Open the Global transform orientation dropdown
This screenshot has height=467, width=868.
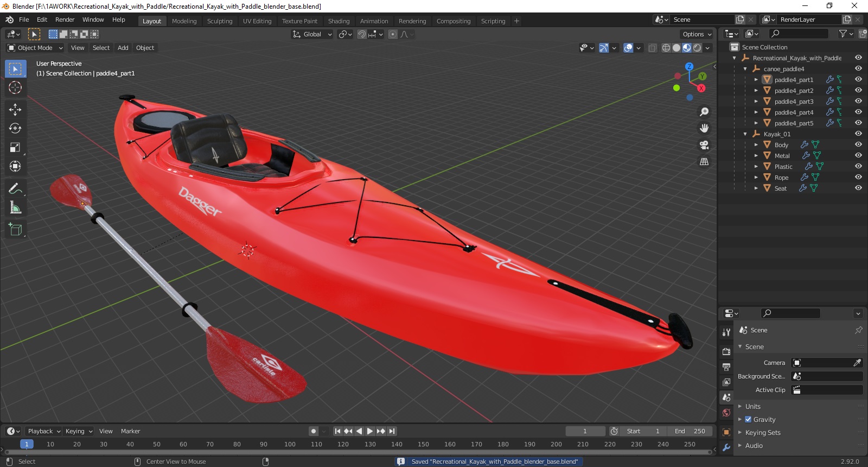coord(312,34)
